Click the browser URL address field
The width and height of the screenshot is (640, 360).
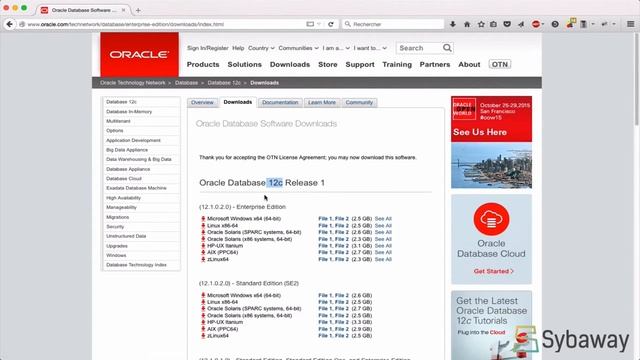point(163,24)
